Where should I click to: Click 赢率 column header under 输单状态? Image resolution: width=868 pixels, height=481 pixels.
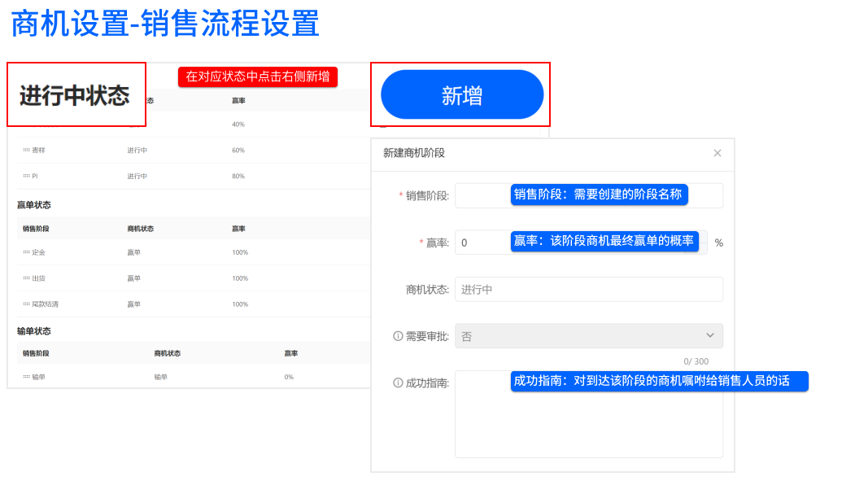(x=291, y=353)
